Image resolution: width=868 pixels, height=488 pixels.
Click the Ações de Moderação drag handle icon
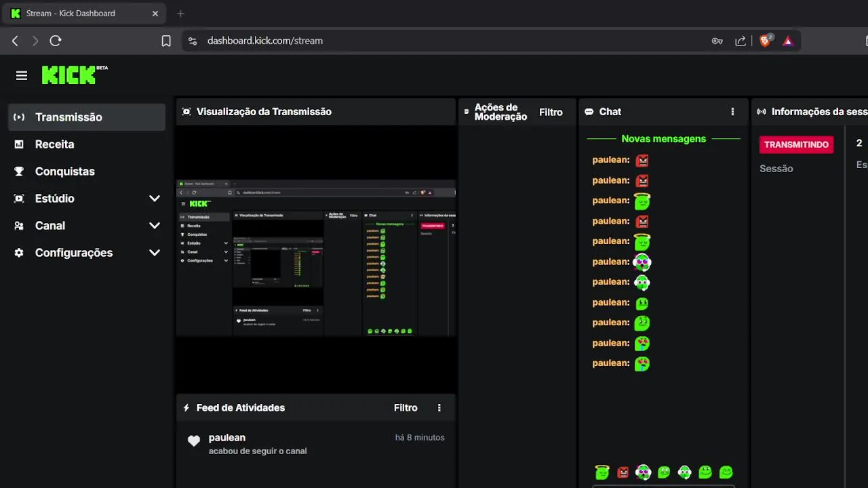click(x=466, y=112)
